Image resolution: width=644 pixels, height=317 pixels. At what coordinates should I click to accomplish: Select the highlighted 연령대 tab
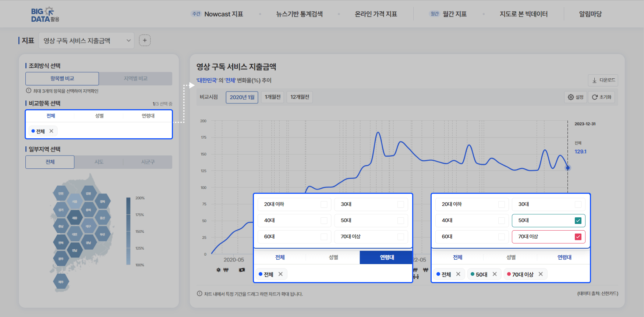pyautogui.click(x=386, y=257)
